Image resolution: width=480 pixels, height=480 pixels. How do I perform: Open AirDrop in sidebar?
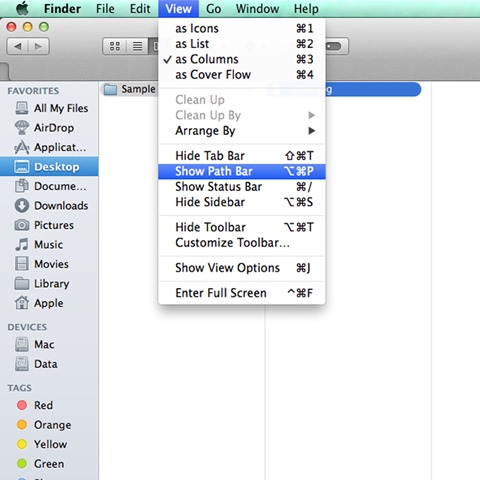point(49,128)
